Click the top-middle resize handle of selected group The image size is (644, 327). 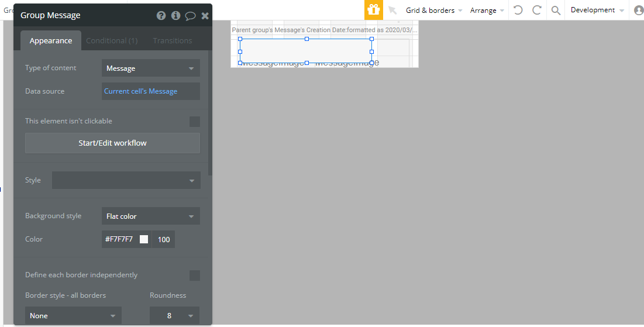pos(306,39)
